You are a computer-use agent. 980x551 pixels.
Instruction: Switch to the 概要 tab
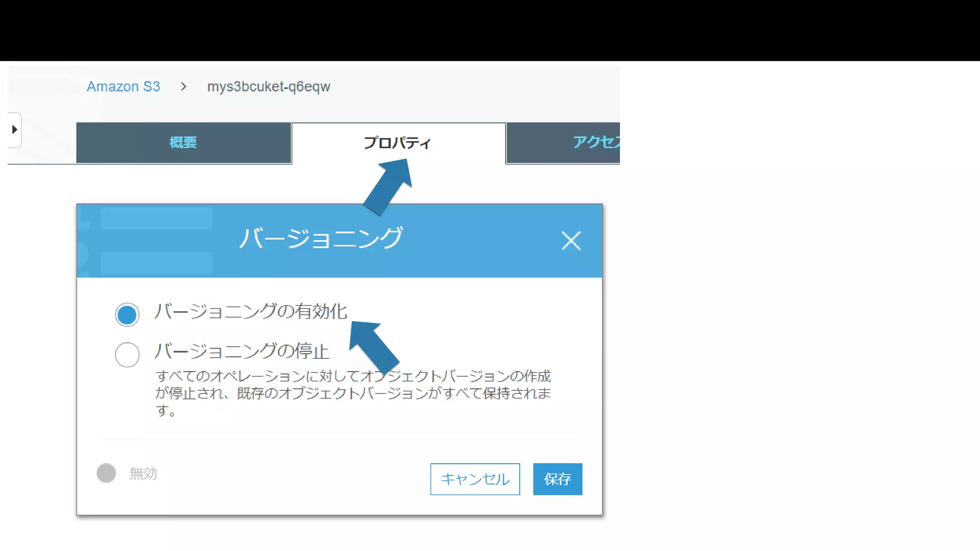coord(183,143)
